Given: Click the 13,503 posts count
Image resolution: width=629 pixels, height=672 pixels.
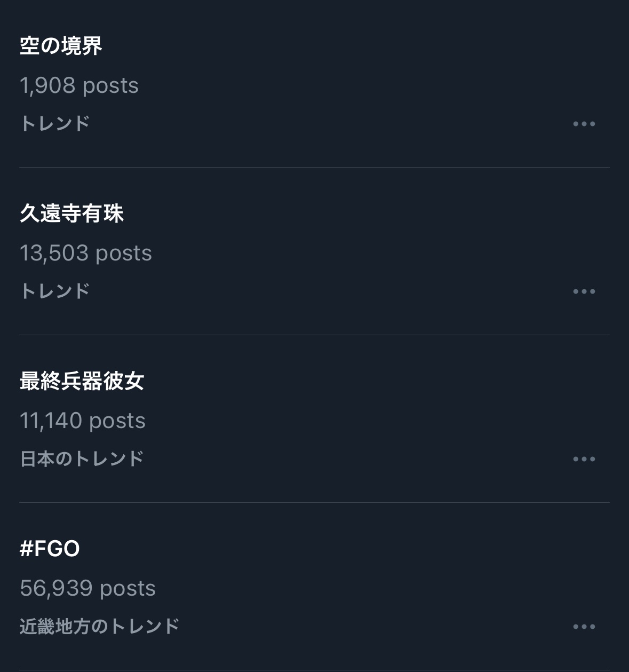Looking at the screenshot, I should 85,253.
